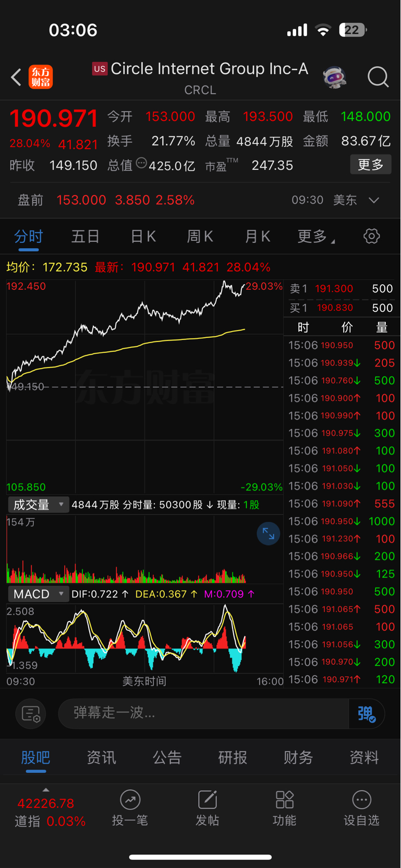
Task: Tap the 金额 83.67亿 value
Action: click(x=366, y=141)
